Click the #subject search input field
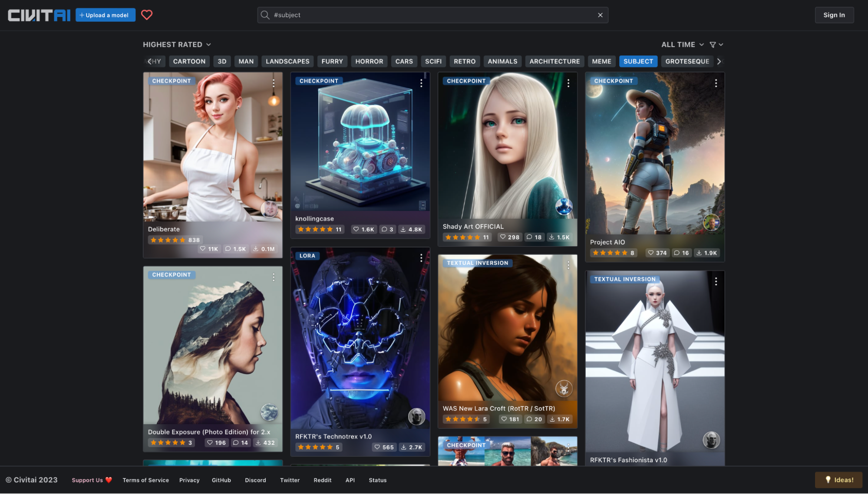 [x=432, y=15]
